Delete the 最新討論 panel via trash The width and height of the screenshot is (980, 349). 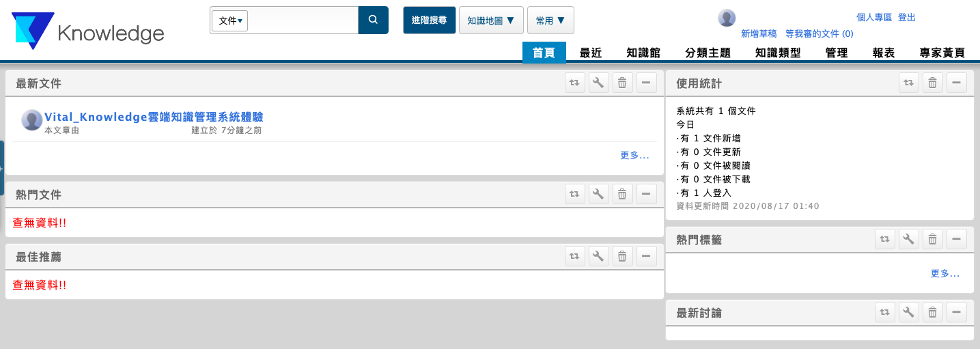point(933,313)
